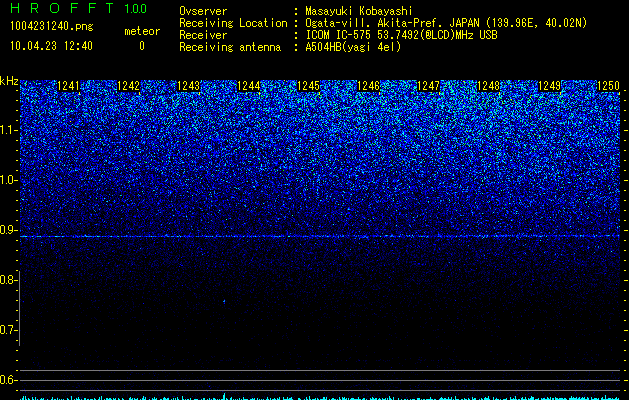Click the 1241 time marker
The image size is (629, 400).
pos(68,86)
